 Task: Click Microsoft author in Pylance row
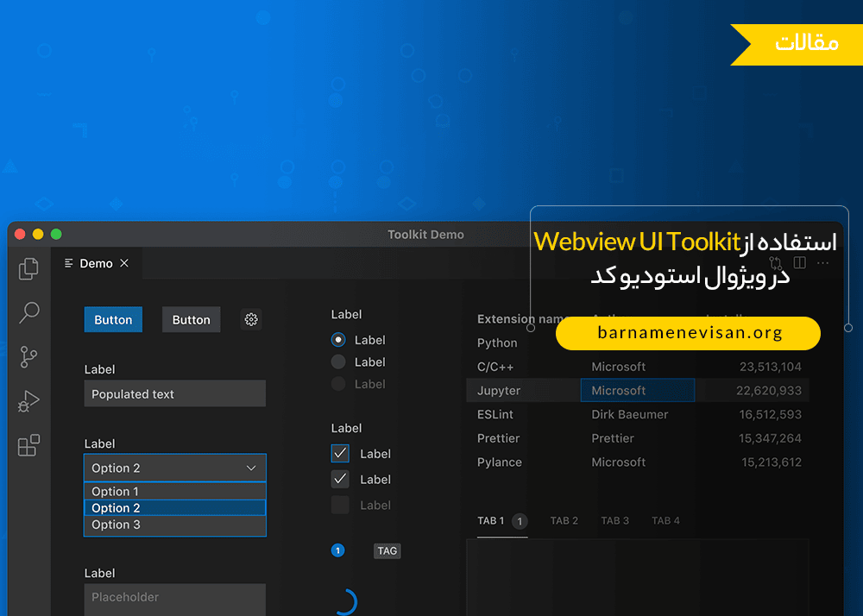coord(619,462)
